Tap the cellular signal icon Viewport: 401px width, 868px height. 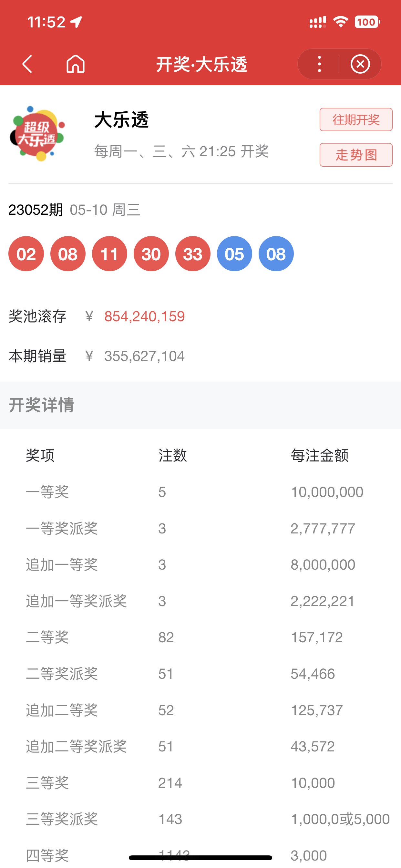click(318, 22)
